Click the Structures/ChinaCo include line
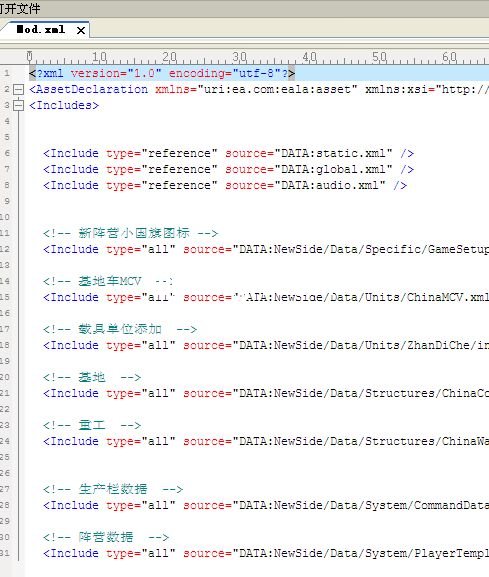Screen dimensions: 489x577 coord(266,393)
